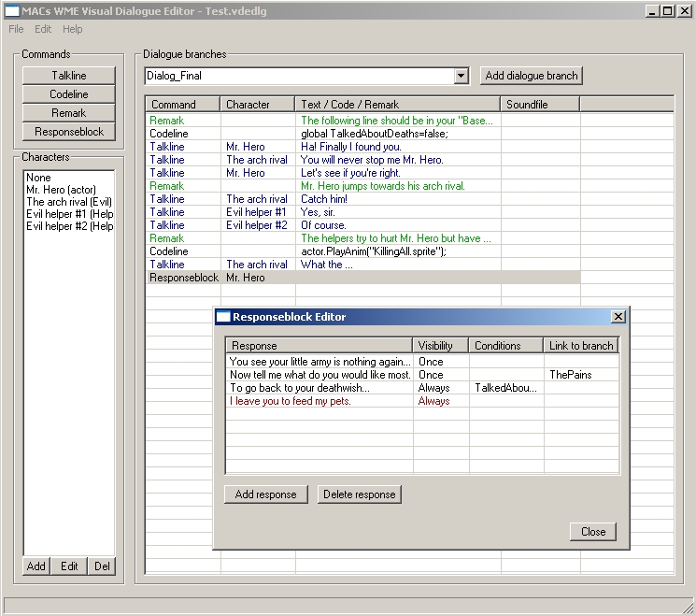Select Evil helper #1 in Characters list
Viewport: 696px width, 616px height.
coord(69,214)
